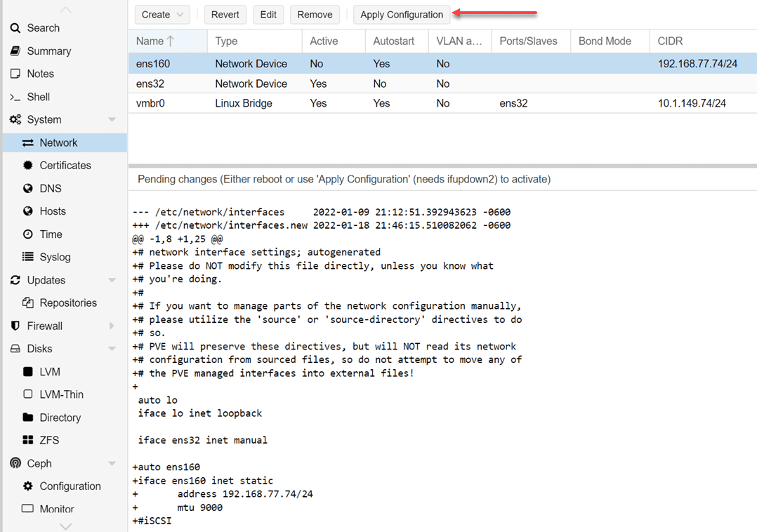Click the Apply Configuration button
The image size is (757, 532).
click(401, 14)
